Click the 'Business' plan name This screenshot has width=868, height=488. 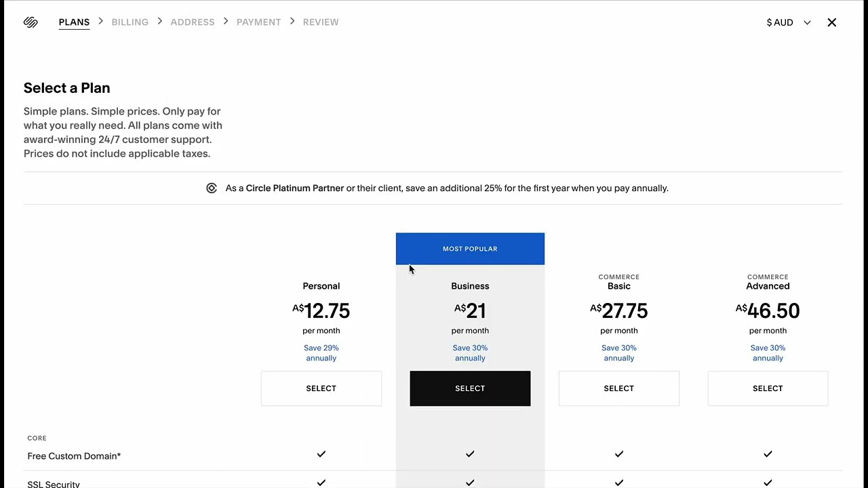coord(470,286)
